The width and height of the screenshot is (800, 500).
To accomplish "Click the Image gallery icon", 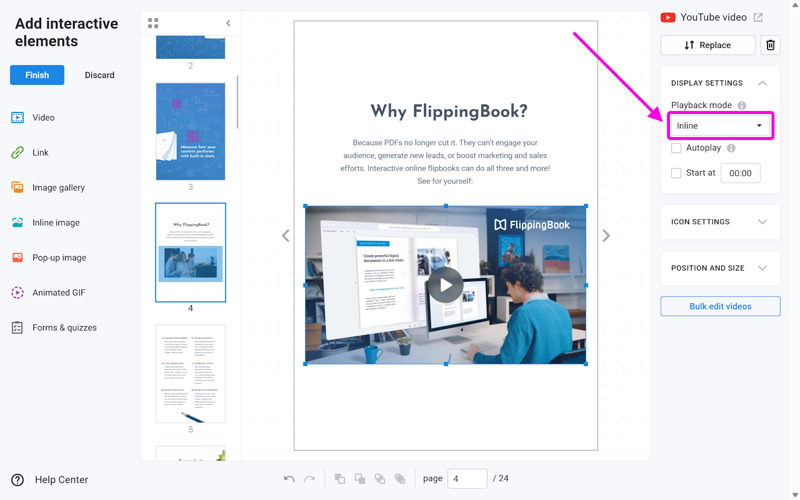I will [x=17, y=187].
